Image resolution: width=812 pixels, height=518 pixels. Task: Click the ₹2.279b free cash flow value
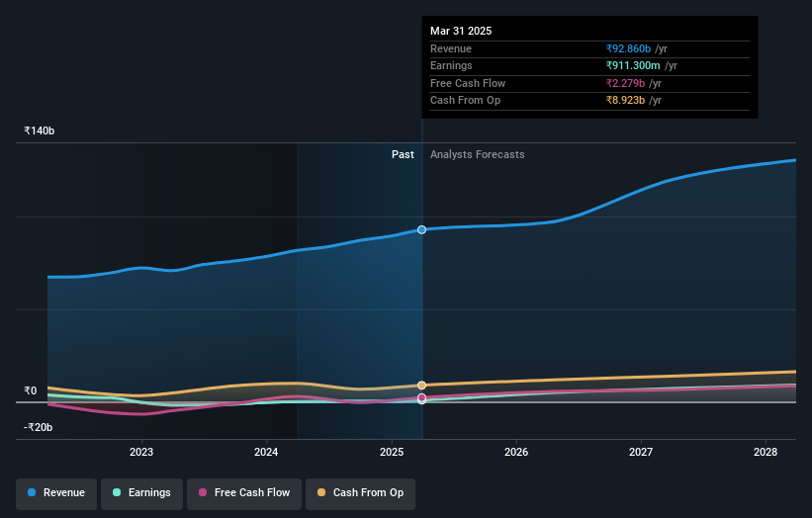pos(625,83)
